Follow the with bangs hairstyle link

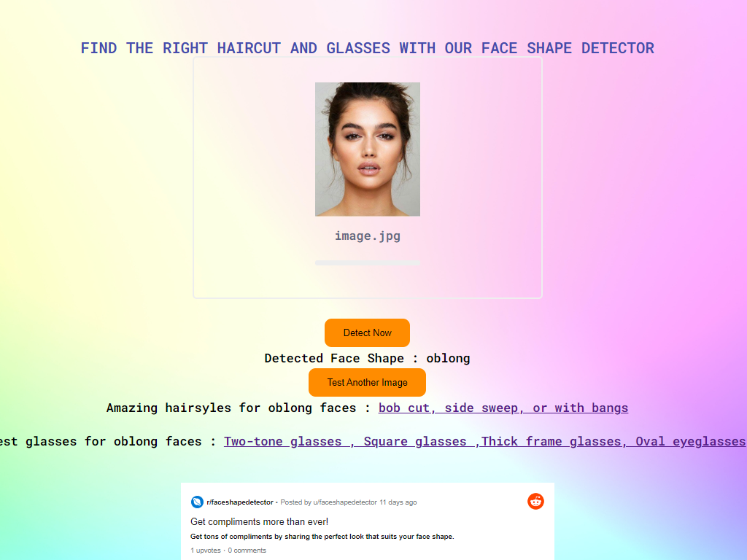click(x=591, y=408)
